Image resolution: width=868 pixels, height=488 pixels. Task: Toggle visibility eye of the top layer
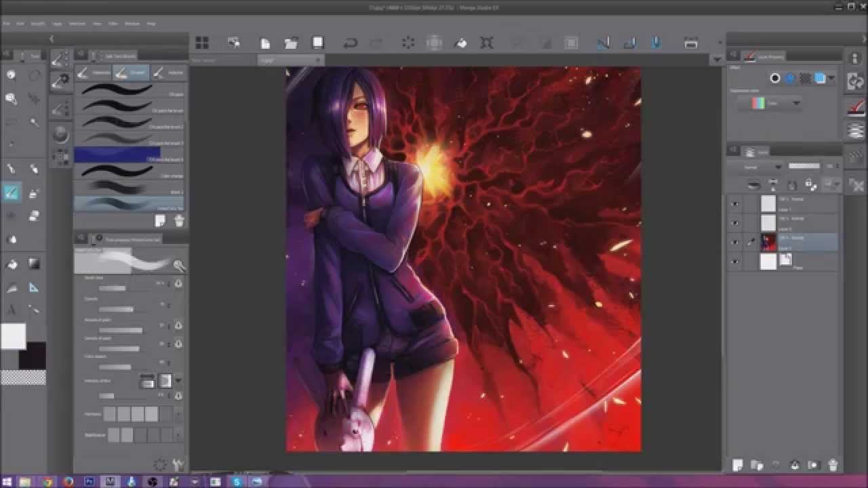tap(735, 203)
